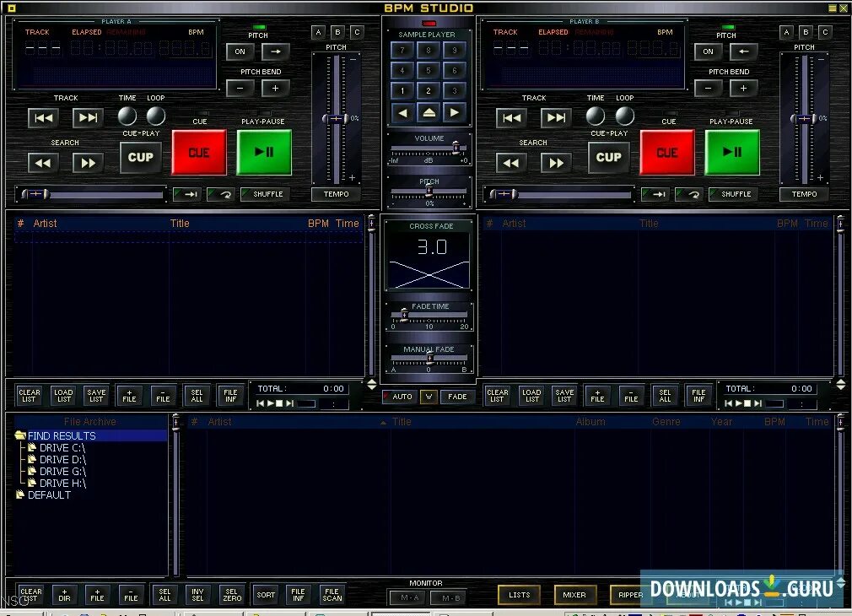
Task: Trigger sample pad 2 in Sample Player
Action: point(429,91)
